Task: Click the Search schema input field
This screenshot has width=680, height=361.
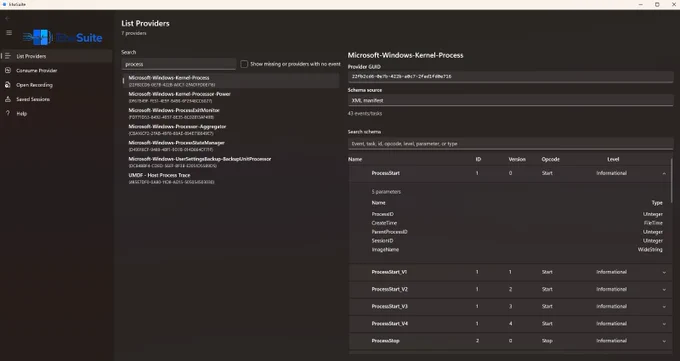Action: [510, 144]
